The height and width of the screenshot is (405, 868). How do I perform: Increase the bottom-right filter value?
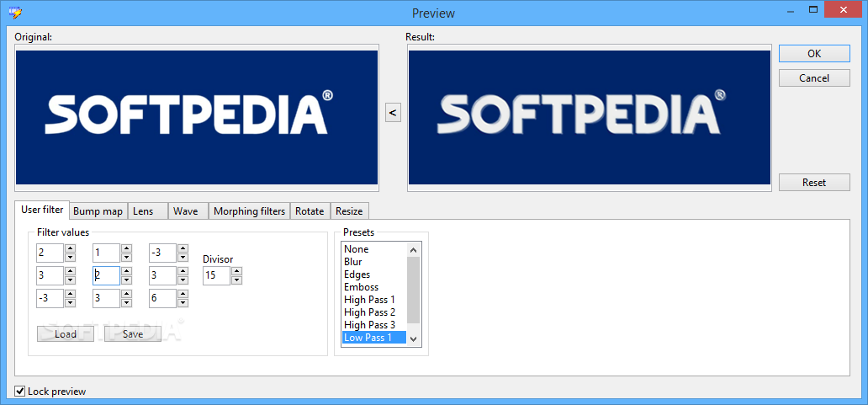183,293
